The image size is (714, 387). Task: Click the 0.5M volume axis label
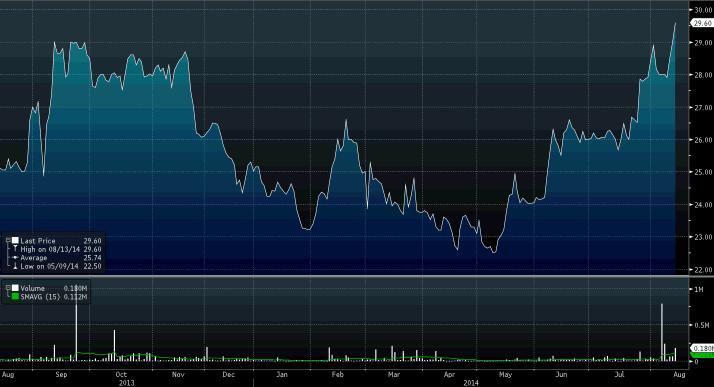(702, 325)
